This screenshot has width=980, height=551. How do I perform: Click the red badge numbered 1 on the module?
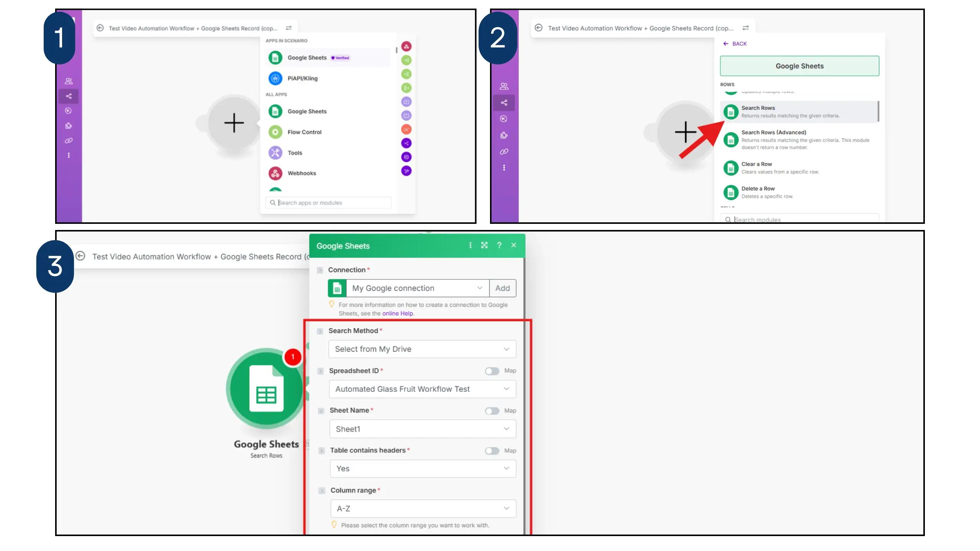[293, 357]
